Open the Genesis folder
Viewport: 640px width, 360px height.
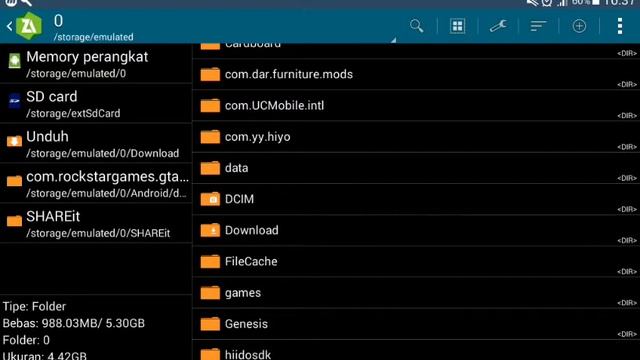(416, 324)
